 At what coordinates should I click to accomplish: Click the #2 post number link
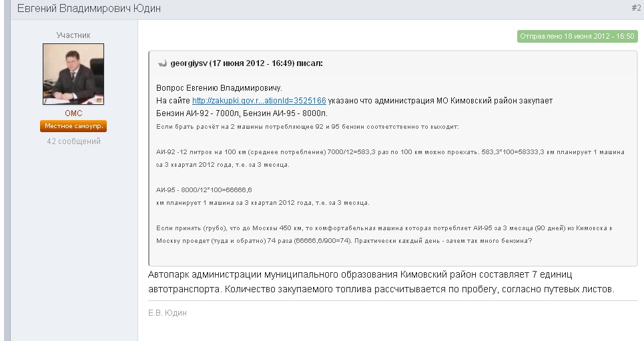pyautogui.click(x=635, y=8)
